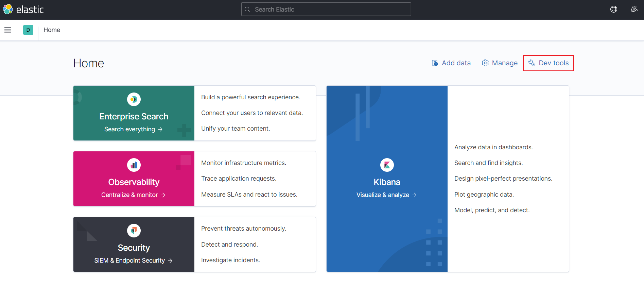
Task: Click 'Prevent threats autonomously.' text
Action: (x=244, y=229)
